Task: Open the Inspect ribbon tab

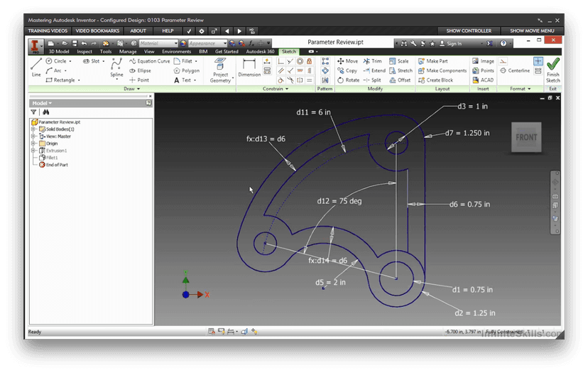Action: click(85, 51)
